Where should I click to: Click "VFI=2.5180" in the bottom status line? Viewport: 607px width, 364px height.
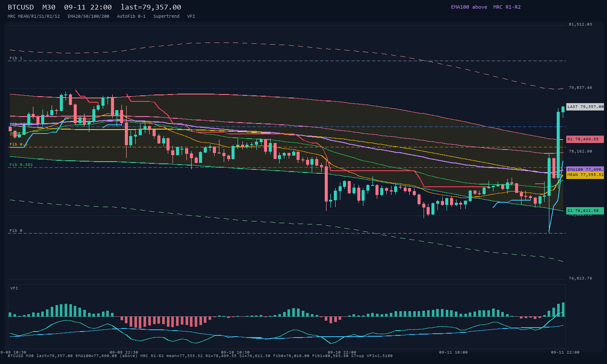(380, 356)
